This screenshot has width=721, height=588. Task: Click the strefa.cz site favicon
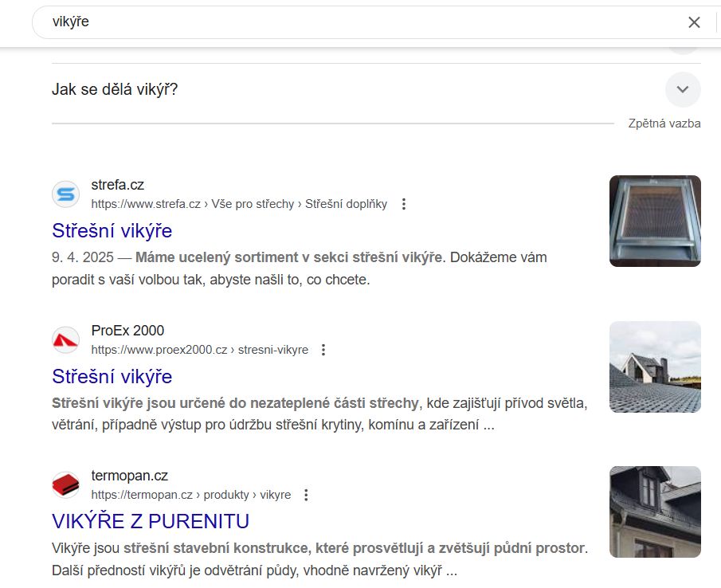pyautogui.click(x=65, y=194)
